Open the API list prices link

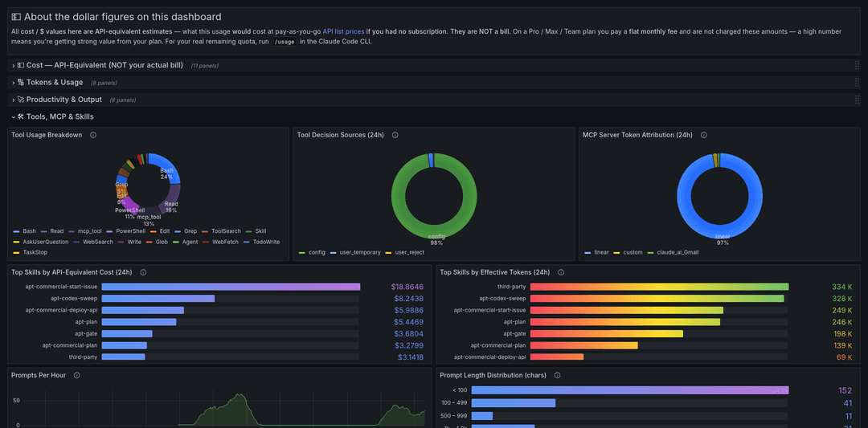click(x=343, y=31)
